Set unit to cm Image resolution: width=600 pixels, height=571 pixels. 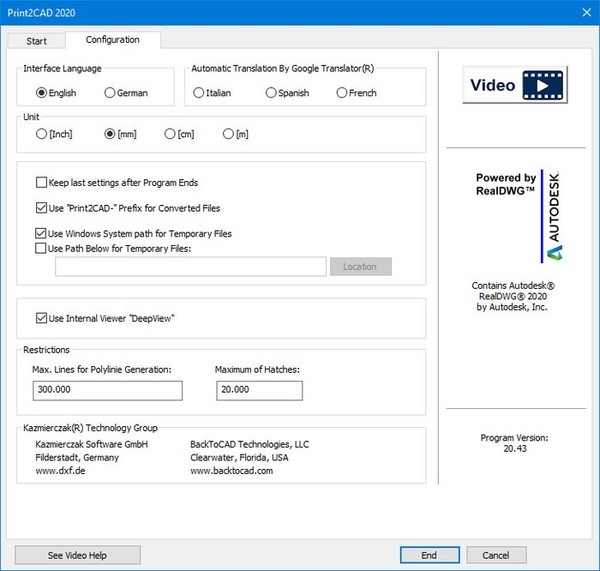pos(170,134)
